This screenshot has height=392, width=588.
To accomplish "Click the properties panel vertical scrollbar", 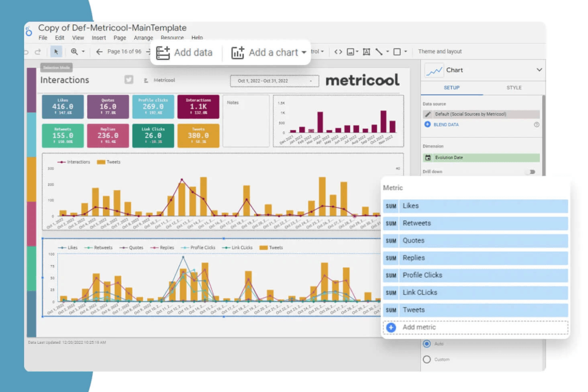I will (x=543, y=135).
